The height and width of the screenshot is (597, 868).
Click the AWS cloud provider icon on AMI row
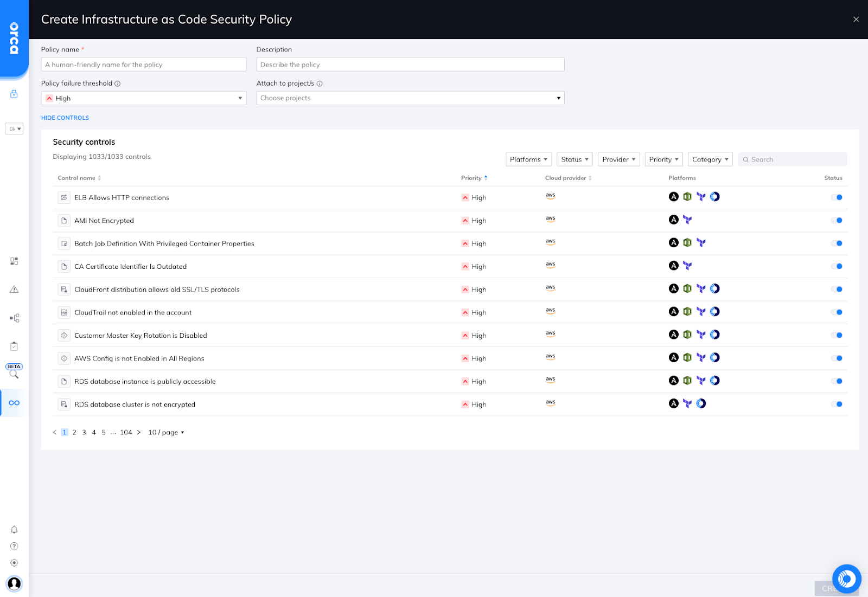click(x=551, y=219)
